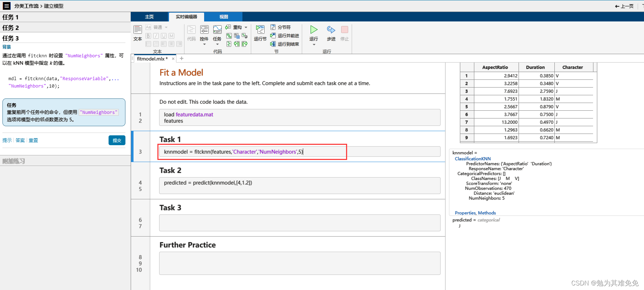Expand dropdown arrow under 运行
This screenshot has width=644, height=290.
[x=314, y=44]
